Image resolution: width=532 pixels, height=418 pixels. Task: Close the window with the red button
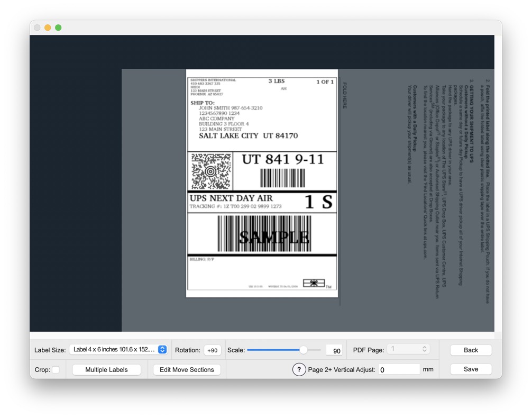(x=37, y=28)
